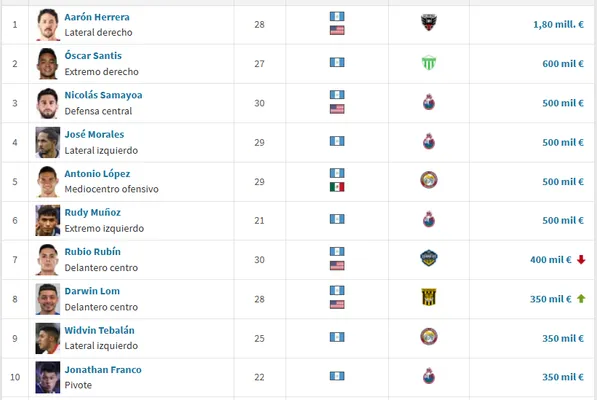Click the Guatemala flag next to Rudy Muñoz
The image size is (597, 400).
[337, 219]
